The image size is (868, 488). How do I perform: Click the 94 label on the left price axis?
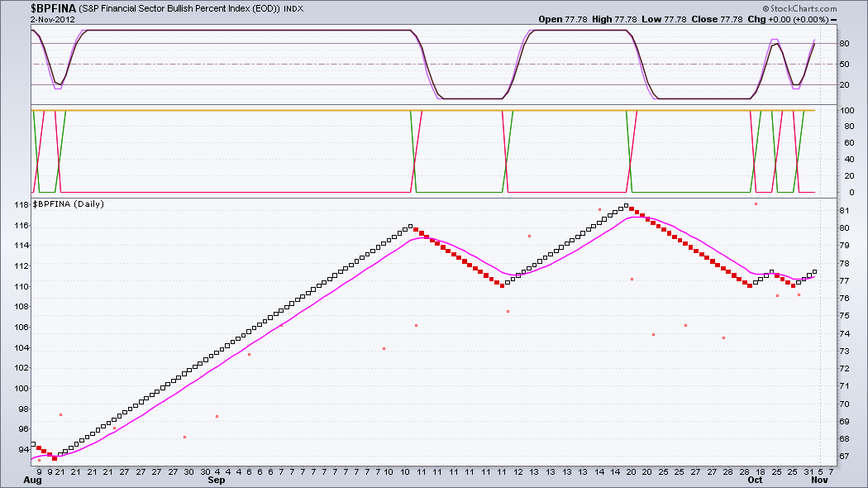tap(23, 449)
